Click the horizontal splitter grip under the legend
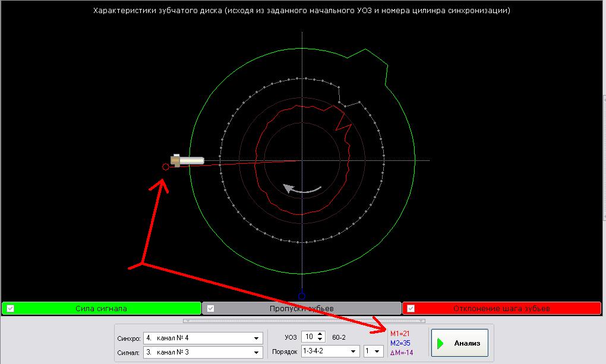 304,321
